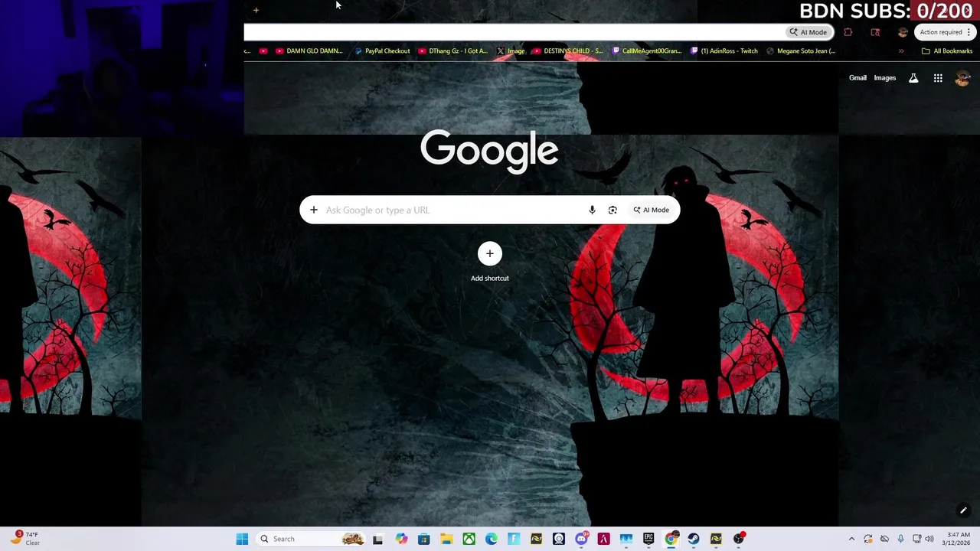Screen dimensions: 980x551
Task: Open the All Bookmarks folder
Action: (x=947, y=51)
